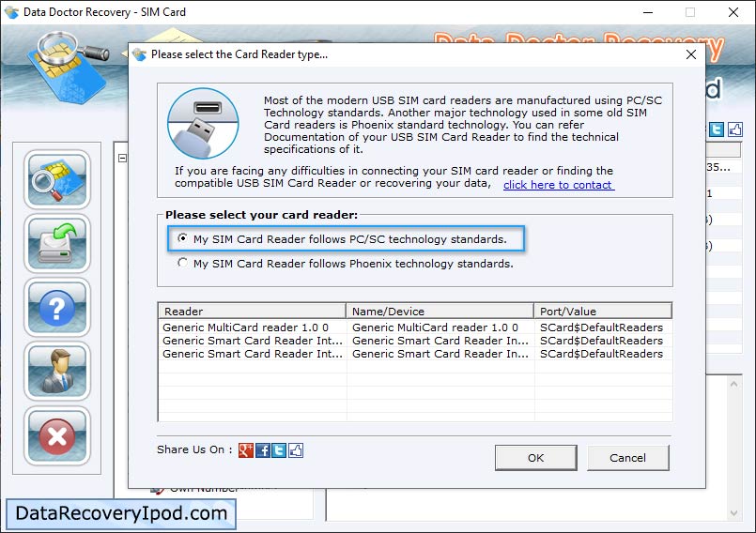Click SCard$DefaultReaders in first row
This screenshot has height=533, width=756.
coord(601,327)
